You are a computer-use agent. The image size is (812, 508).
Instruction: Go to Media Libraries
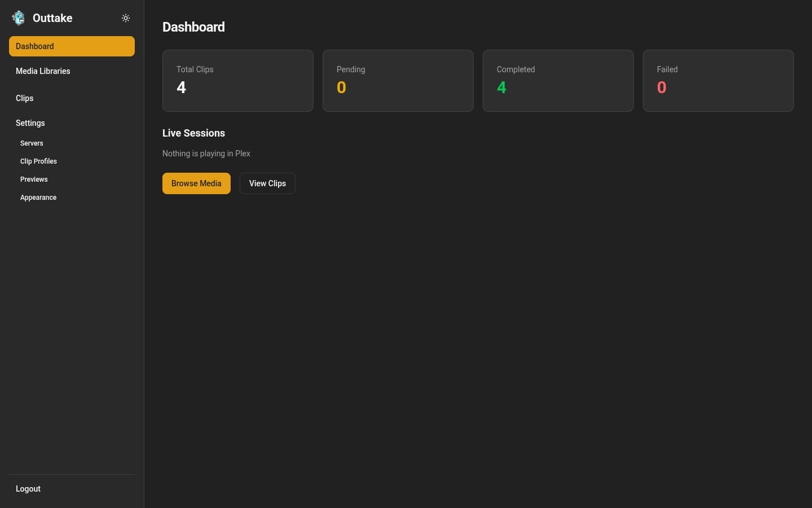pyautogui.click(x=72, y=71)
